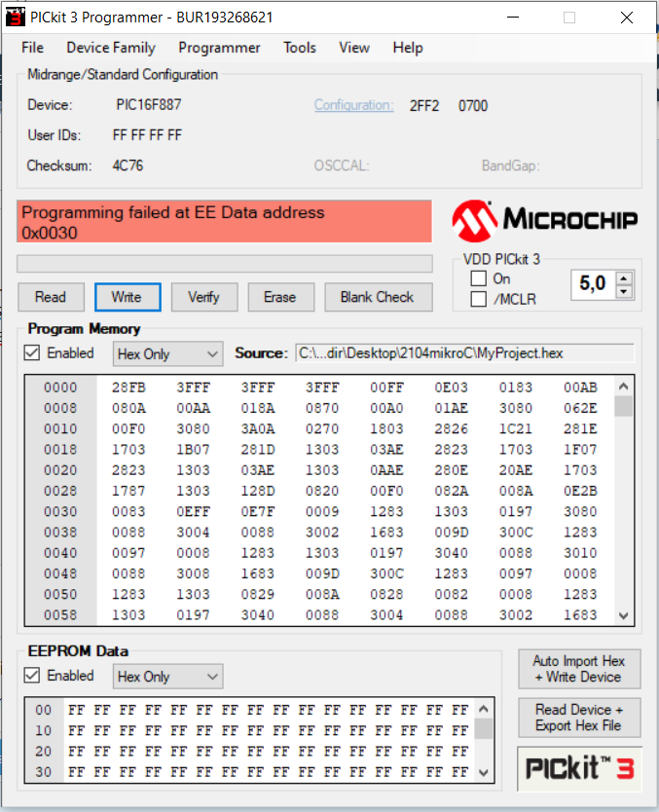Screen dimensions: 659x812
Task: Click EEPROM Data scrollbar down arrow
Action: pos(484,773)
